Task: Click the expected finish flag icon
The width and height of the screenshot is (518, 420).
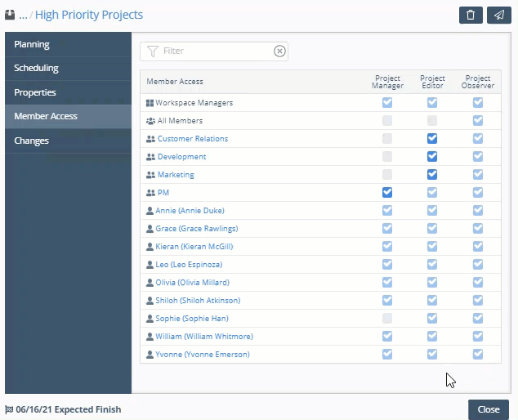Action: [9, 409]
